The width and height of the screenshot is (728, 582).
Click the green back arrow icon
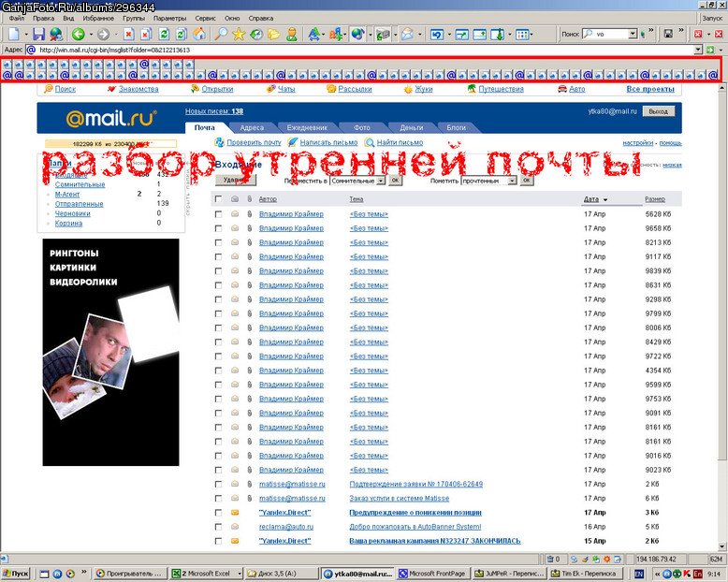[x=78, y=35]
